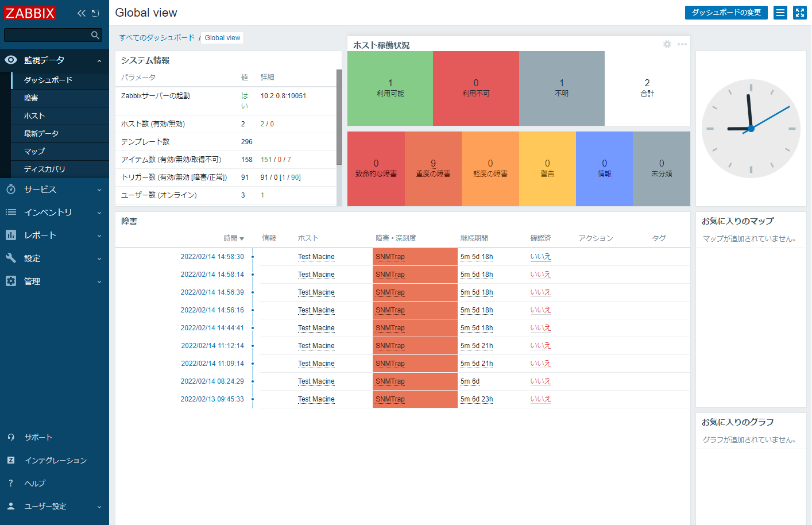Open ホスト稼働状況 widget gear settings
The image size is (812, 525).
667,44
